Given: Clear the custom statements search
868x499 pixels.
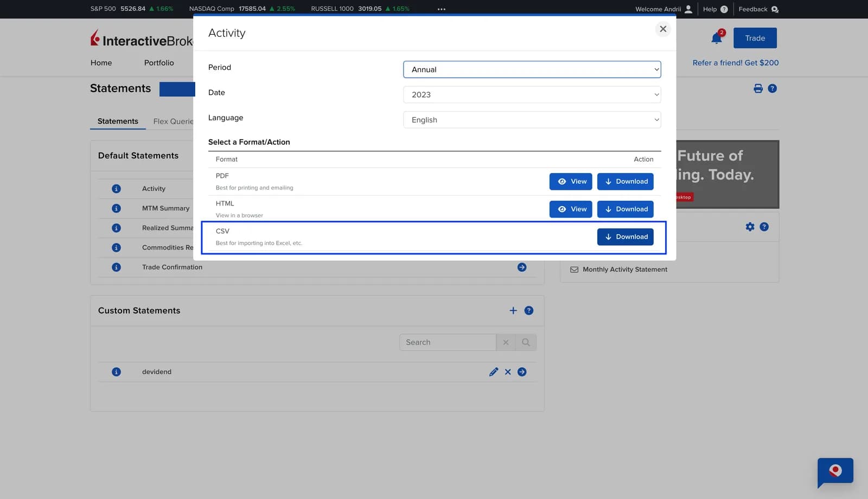Looking at the screenshot, I should 506,342.
